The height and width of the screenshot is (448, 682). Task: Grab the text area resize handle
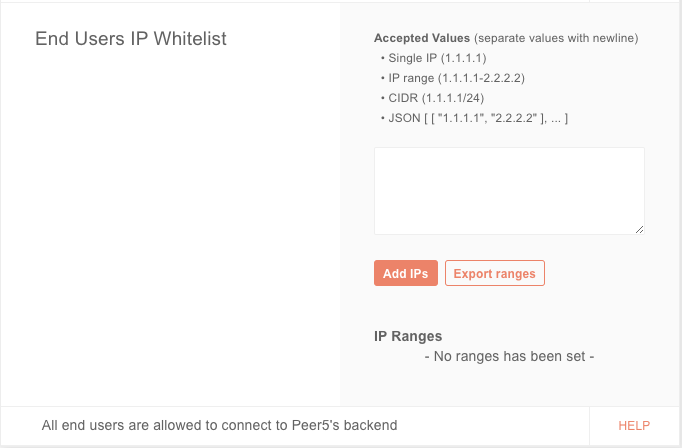(x=639, y=229)
